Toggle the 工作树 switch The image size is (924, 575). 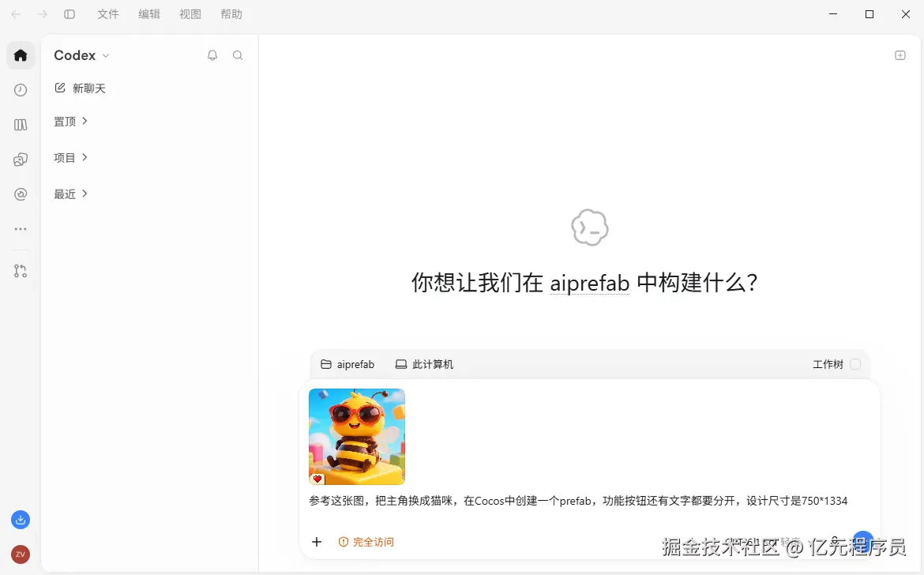coord(855,364)
